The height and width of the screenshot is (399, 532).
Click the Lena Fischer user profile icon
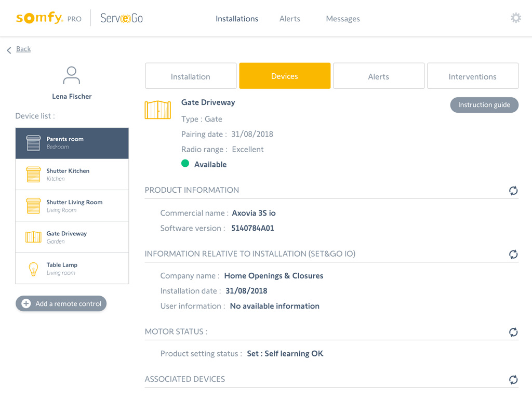pyautogui.click(x=72, y=76)
